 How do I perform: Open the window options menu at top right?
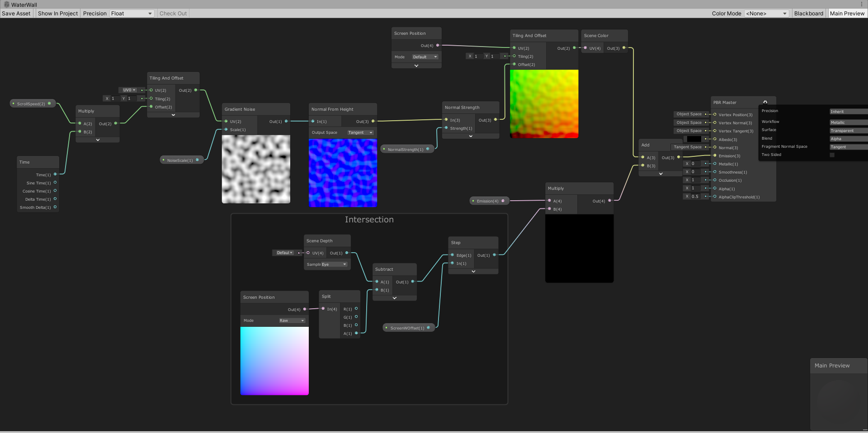pos(863,4)
